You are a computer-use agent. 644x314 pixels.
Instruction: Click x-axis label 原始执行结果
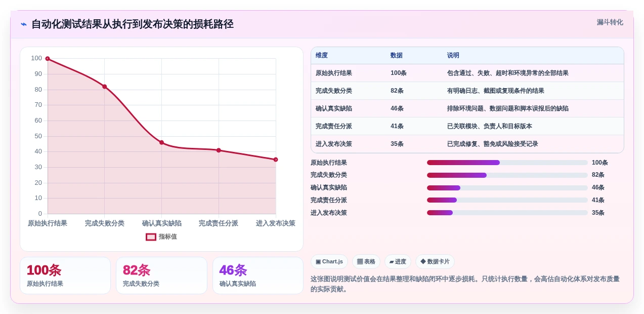pyautogui.click(x=48, y=223)
